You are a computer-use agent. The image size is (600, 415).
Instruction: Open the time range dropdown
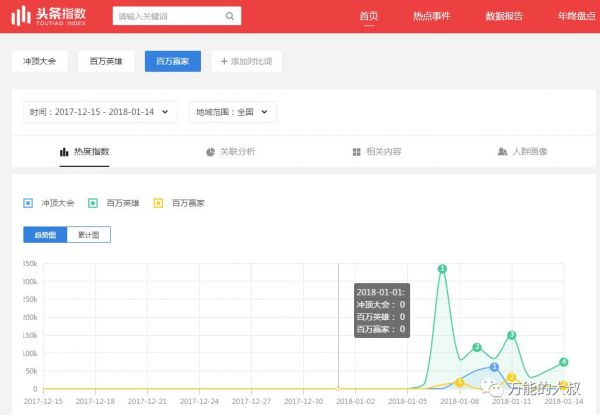pos(100,112)
